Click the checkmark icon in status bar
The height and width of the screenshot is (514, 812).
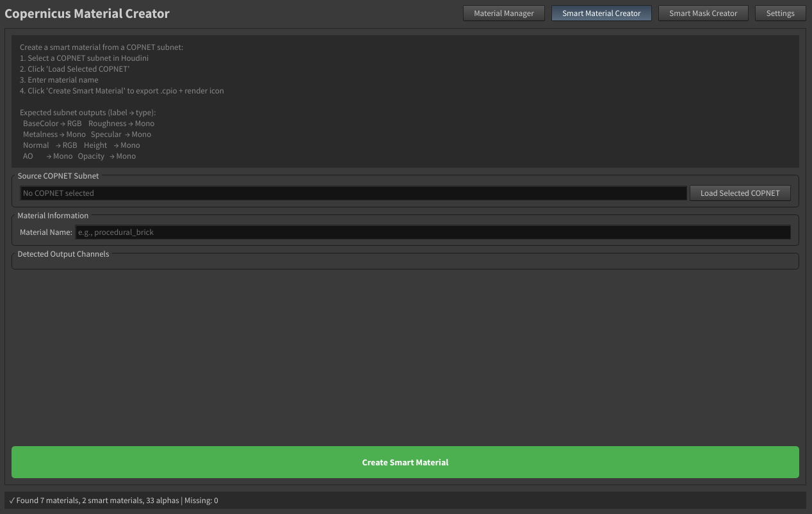12,501
